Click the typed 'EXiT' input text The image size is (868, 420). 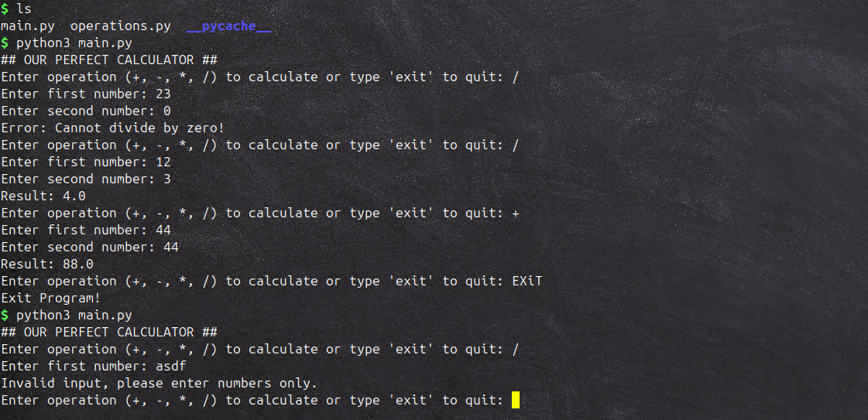click(527, 281)
